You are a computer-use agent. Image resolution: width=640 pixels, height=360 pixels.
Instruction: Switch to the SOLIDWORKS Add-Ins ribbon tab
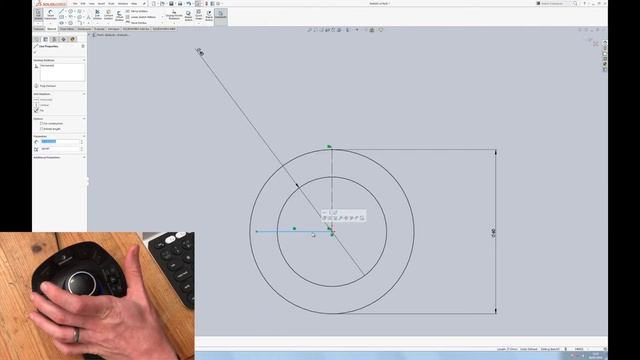tap(136, 29)
